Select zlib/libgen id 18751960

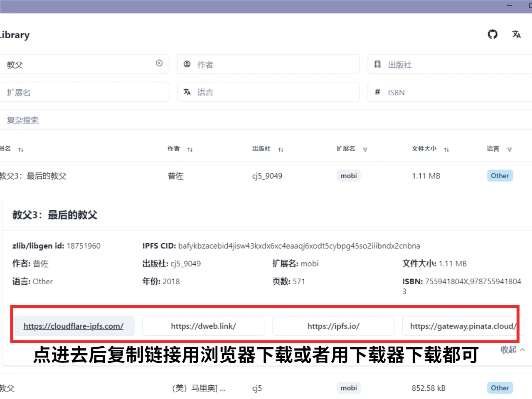coord(84,246)
